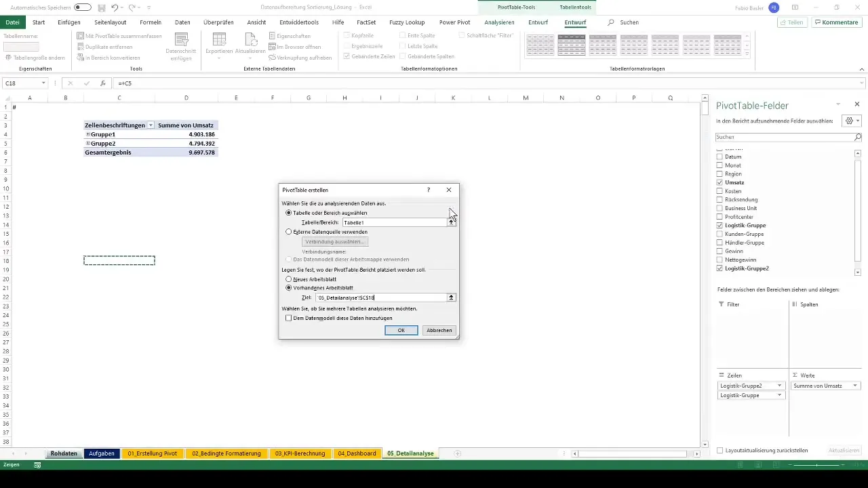The image size is (868, 488).
Task: Click Abbrechen in the dialog
Action: click(x=439, y=330)
